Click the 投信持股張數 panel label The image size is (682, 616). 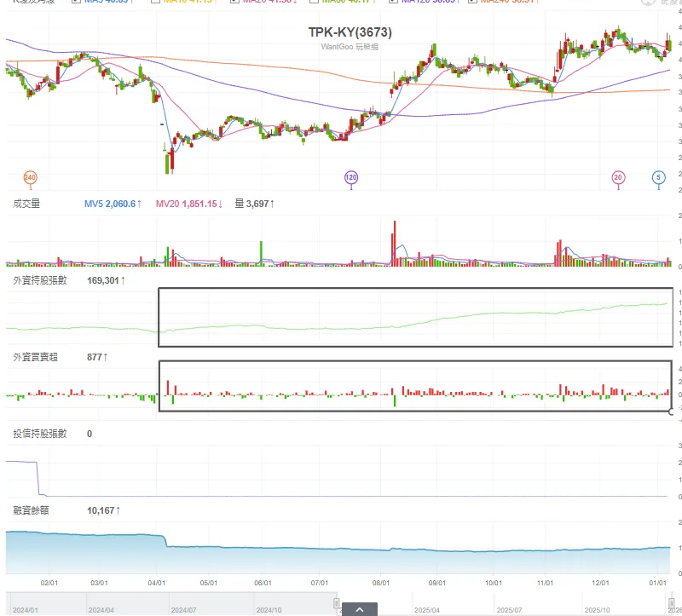[x=40, y=434]
